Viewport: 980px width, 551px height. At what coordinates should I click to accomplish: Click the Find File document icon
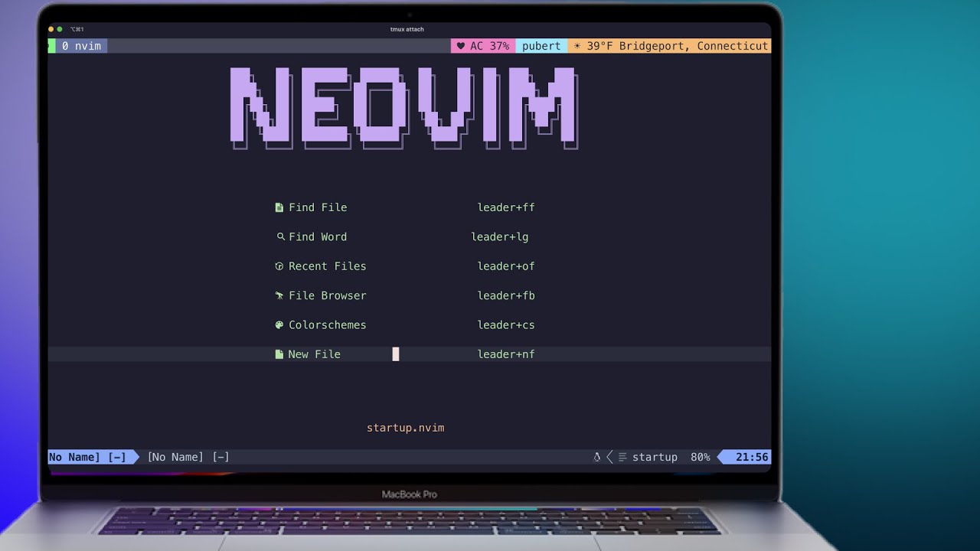tap(279, 207)
